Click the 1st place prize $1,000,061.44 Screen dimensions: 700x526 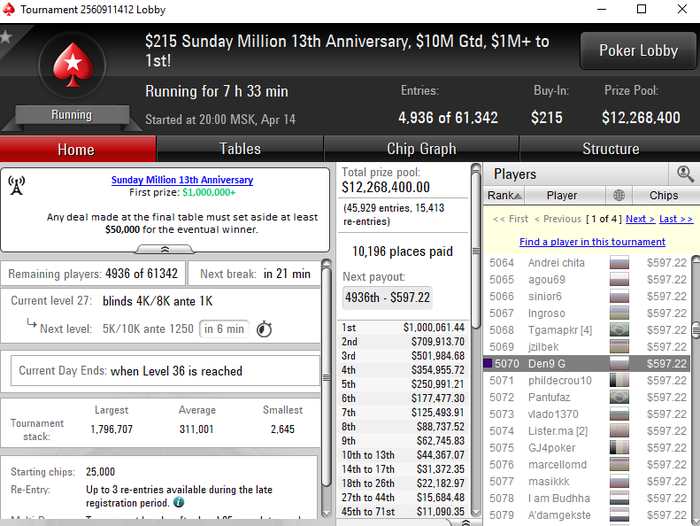pyautogui.click(x=434, y=327)
